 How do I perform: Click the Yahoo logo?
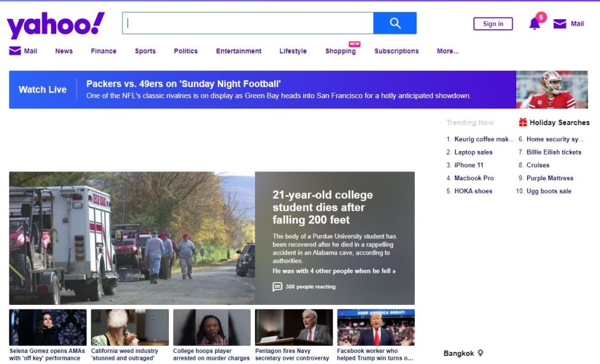point(56,25)
